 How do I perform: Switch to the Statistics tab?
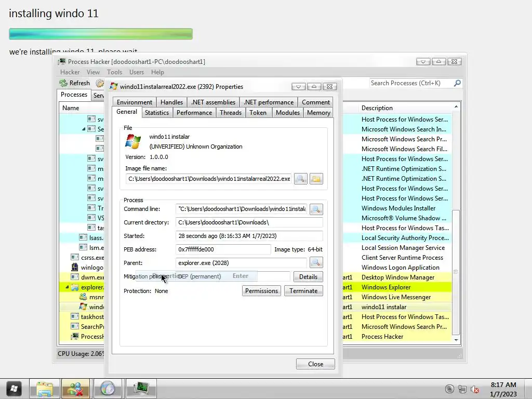coord(157,113)
